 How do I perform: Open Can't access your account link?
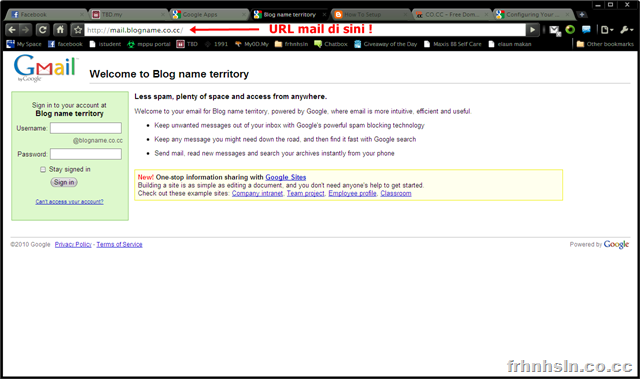pyautogui.click(x=69, y=202)
